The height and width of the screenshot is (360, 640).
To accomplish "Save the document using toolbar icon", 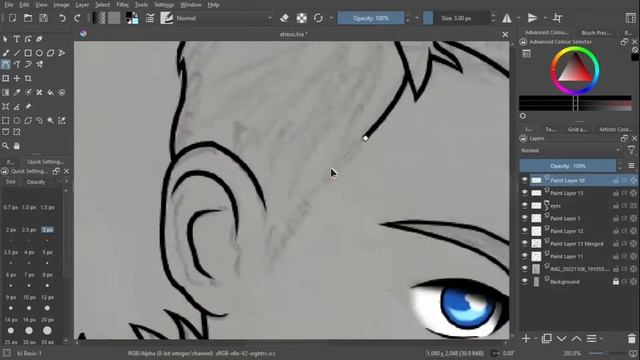I will (x=43, y=18).
